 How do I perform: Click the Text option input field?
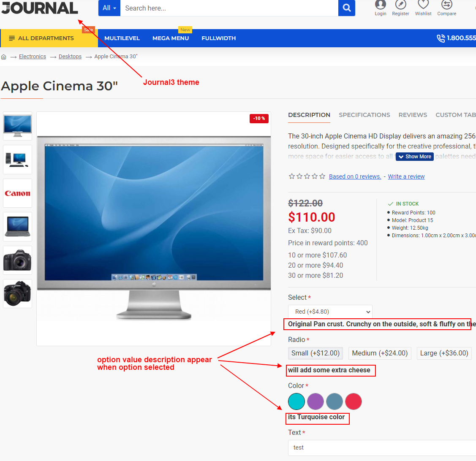click(382, 447)
